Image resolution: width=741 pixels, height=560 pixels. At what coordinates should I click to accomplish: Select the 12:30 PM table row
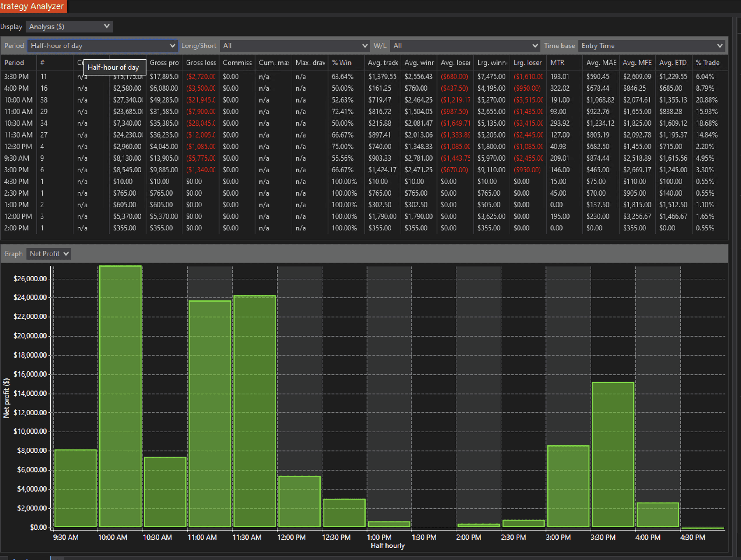pyautogui.click(x=18, y=147)
